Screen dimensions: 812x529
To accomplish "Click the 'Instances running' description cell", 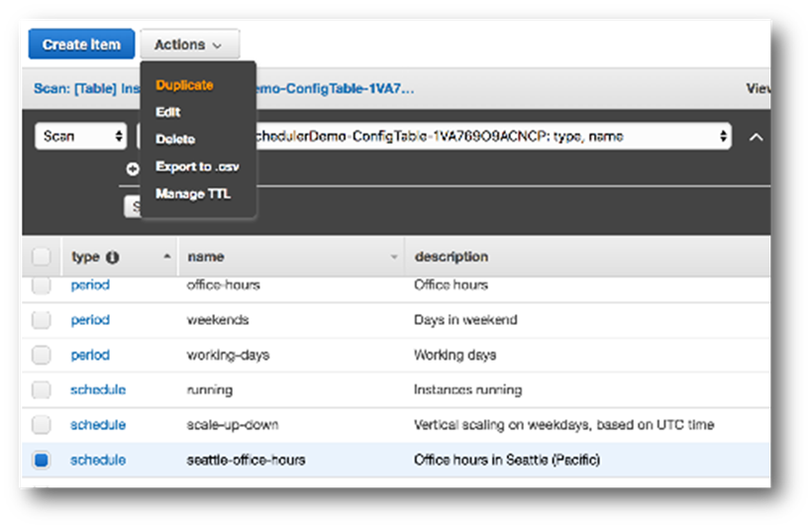I will point(468,389).
